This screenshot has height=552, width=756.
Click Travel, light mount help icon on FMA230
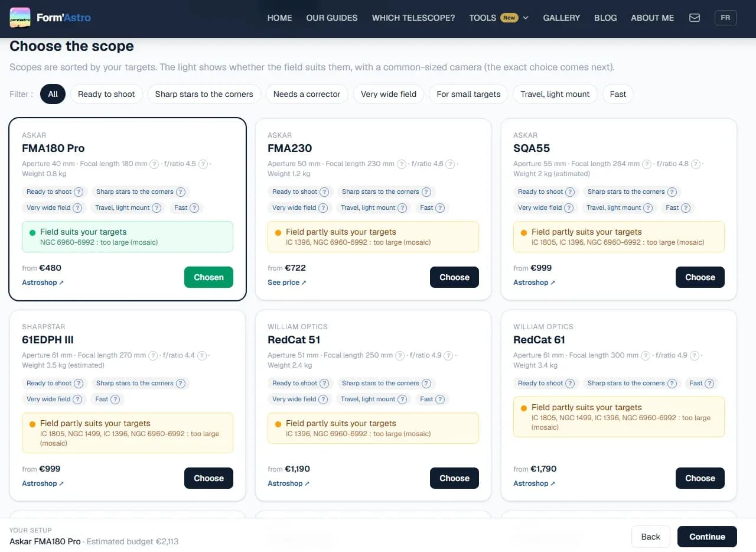[402, 207]
